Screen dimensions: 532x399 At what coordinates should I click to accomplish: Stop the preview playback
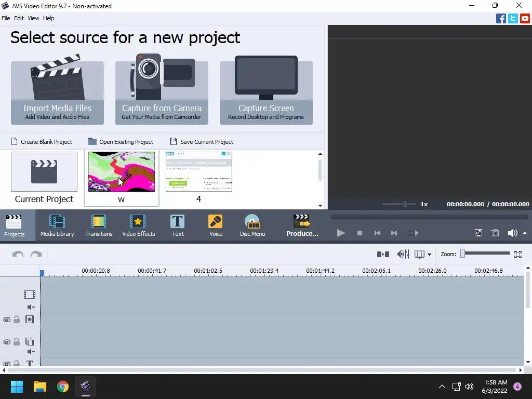pyautogui.click(x=360, y=233)
